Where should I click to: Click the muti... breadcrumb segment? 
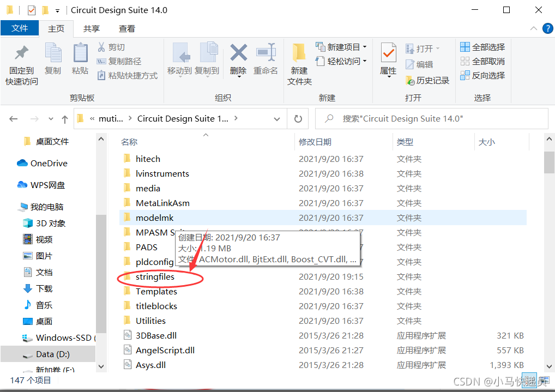click(x=111, y=119)
